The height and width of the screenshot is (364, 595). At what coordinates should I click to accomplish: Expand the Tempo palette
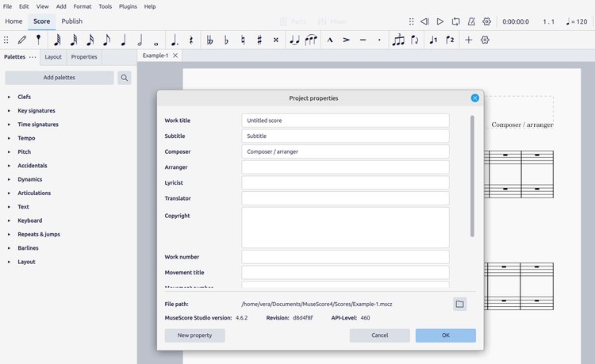[9, 138]
